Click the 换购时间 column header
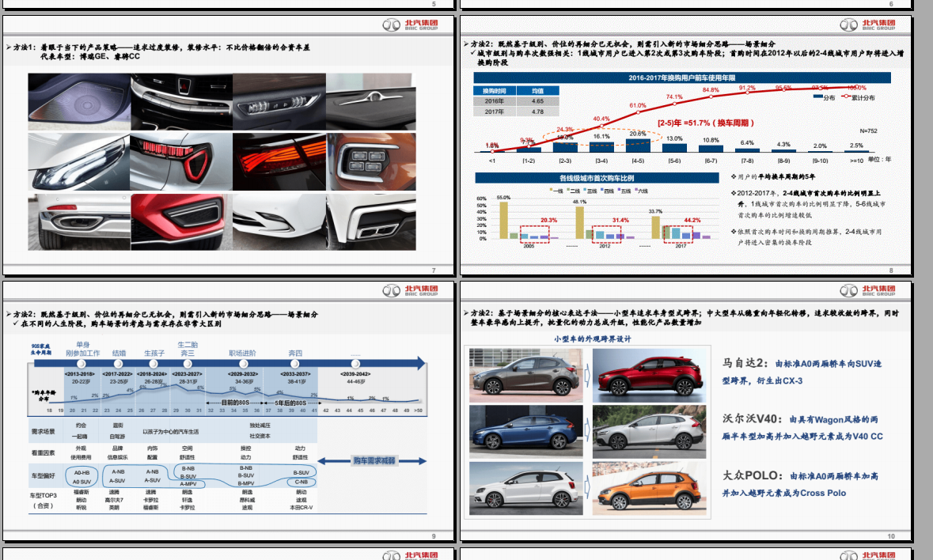The width and height of the screenshot is (933, 560). [494, 91]
